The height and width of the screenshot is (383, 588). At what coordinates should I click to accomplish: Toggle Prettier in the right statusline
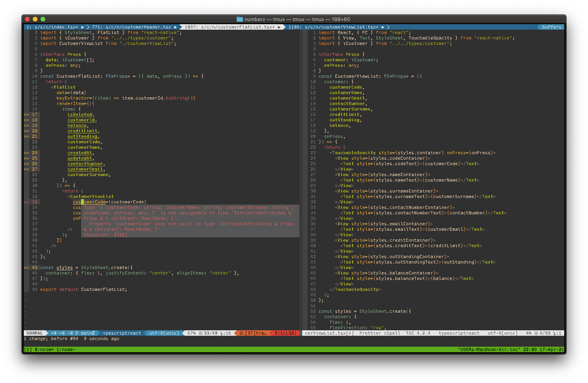click(370, 333)
